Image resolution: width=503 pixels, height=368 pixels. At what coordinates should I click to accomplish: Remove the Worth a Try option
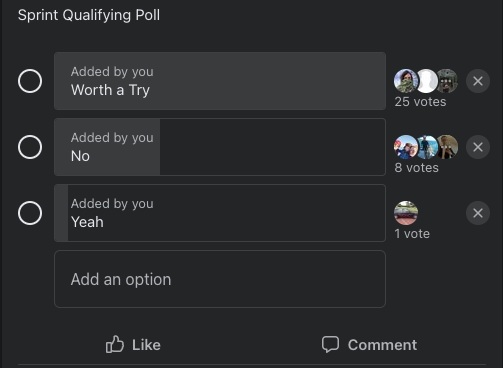point(478,81)
